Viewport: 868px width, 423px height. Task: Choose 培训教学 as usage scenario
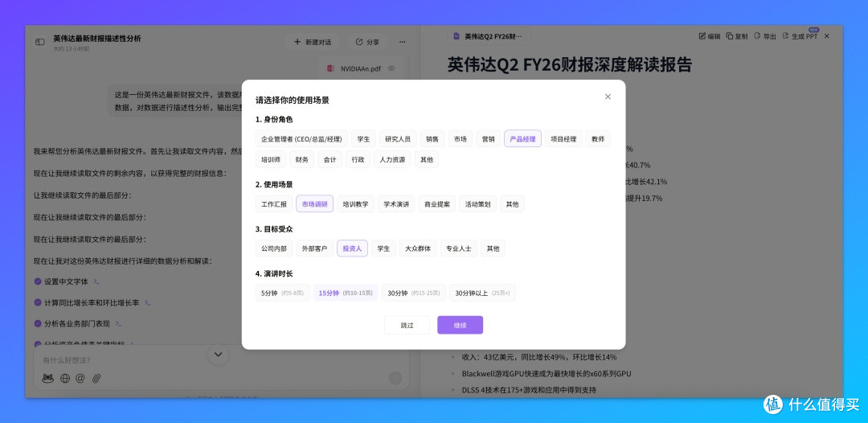[x=355, y=203]
